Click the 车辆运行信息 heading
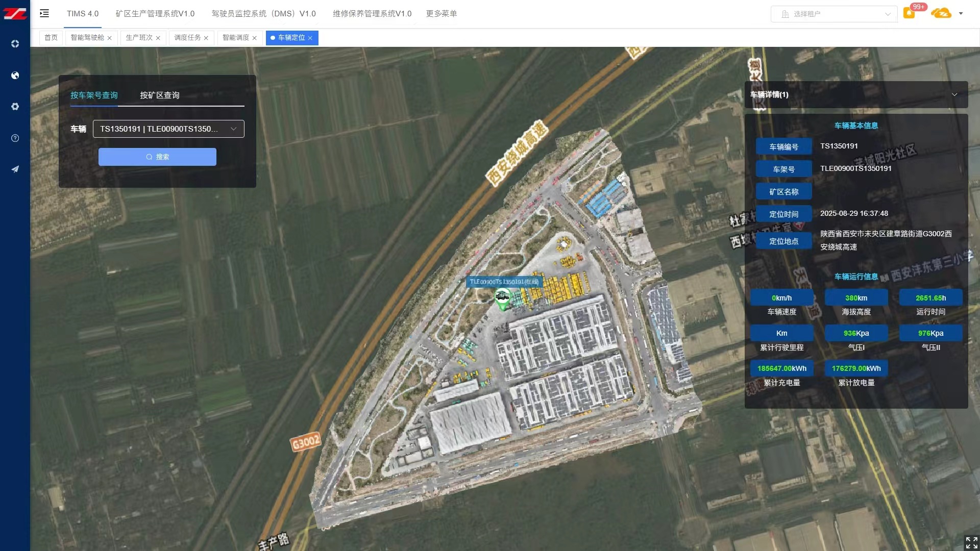 [856, 277]
